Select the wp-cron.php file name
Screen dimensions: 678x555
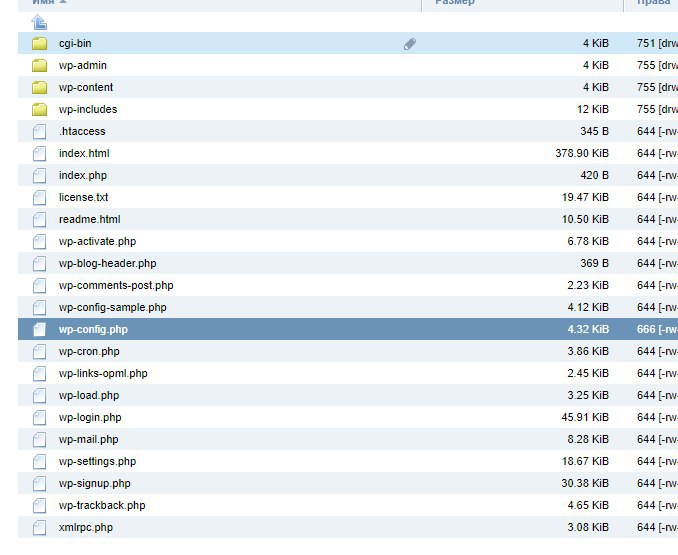click(x=89, y=351)
